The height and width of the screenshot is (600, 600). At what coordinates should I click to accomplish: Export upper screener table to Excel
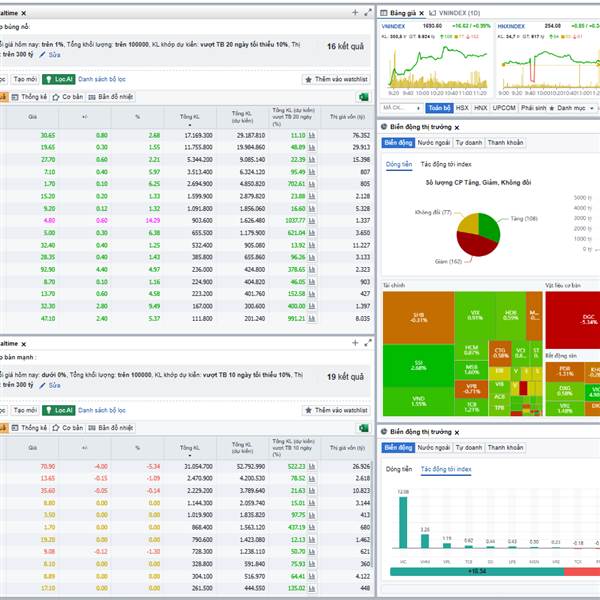coord(363,96)
